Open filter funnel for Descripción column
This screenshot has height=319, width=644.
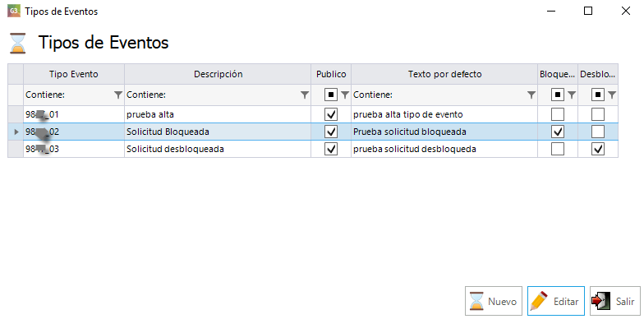(305, 95)
